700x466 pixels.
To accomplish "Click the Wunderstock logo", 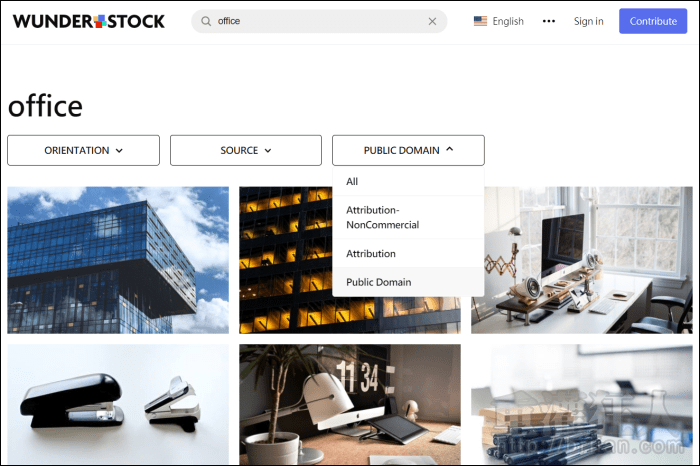I will (x=89, y=21).
